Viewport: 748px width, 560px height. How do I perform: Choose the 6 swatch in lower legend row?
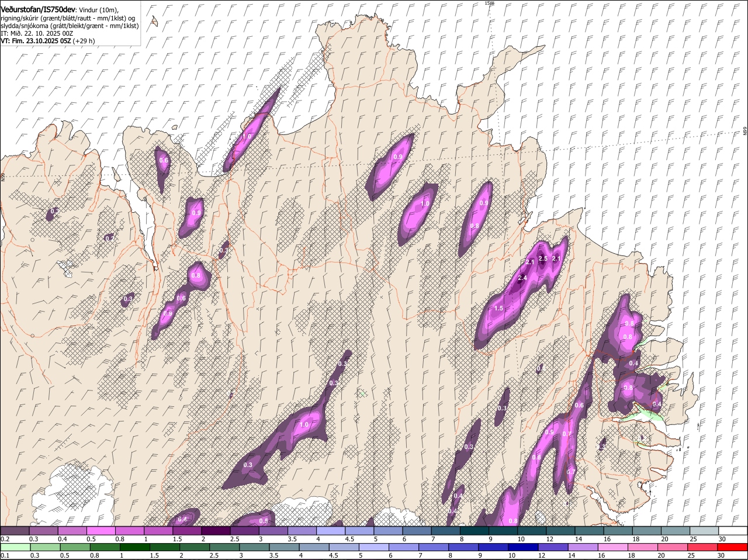(x=403, y=548)
